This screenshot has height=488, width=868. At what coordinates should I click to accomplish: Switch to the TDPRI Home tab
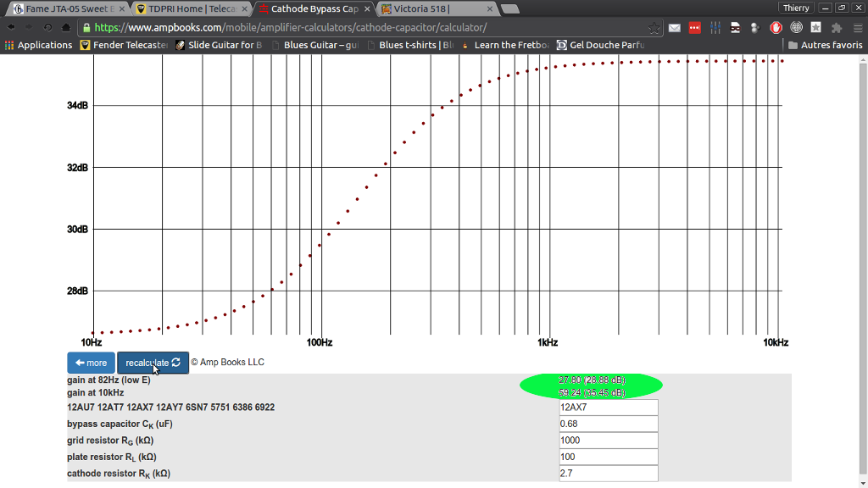pos(191,8)
